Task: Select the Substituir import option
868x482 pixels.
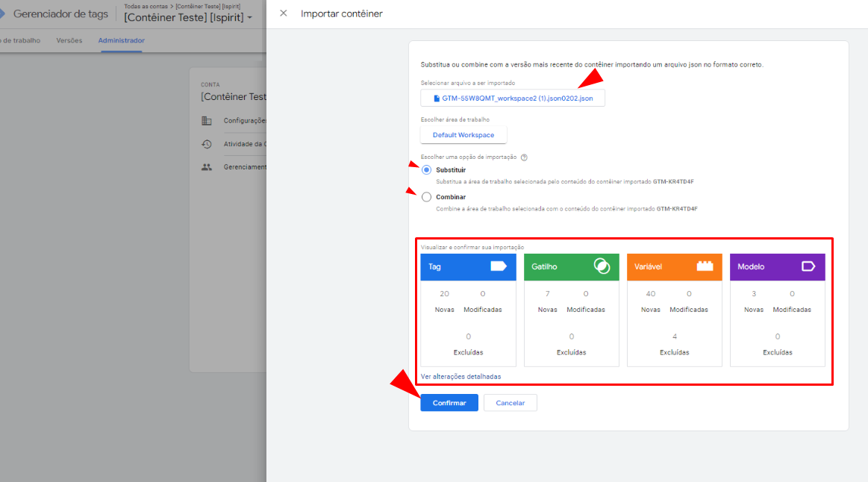Action: [x=426, y=170]
